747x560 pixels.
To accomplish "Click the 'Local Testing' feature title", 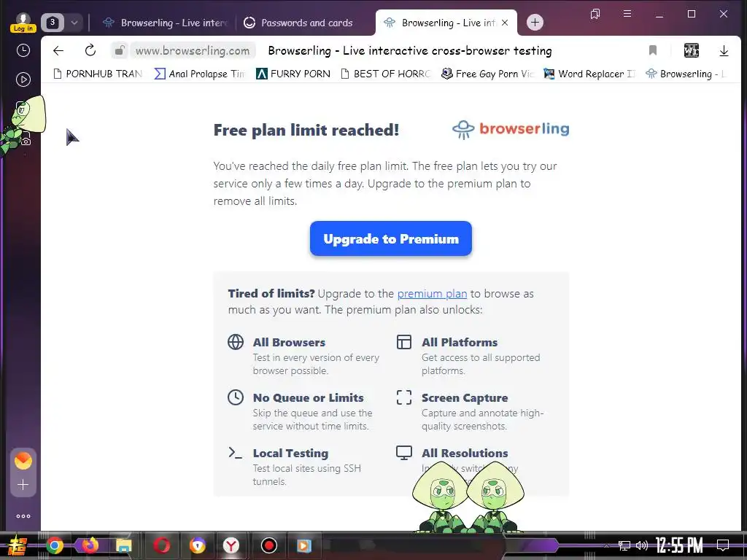I will tap(290, 453).
